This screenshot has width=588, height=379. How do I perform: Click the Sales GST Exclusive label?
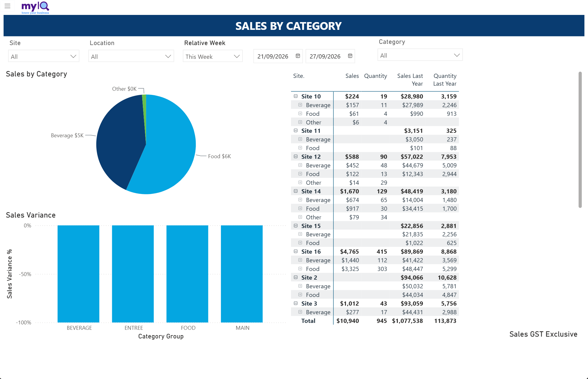(x=543, y=334)
